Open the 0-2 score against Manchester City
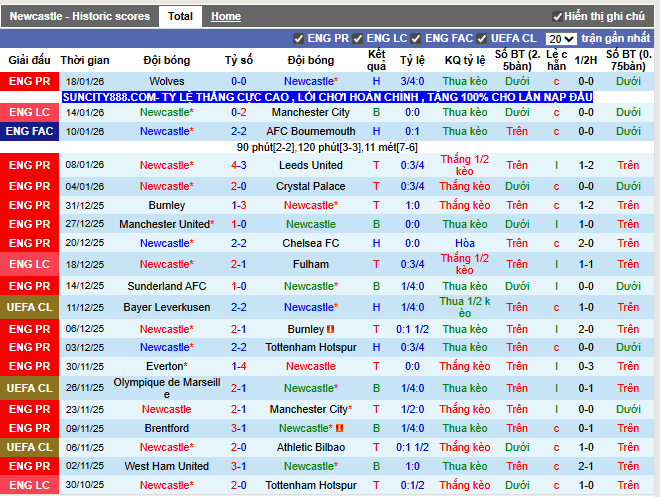This screenshot has height=497, width=661. tap(239, 113)
